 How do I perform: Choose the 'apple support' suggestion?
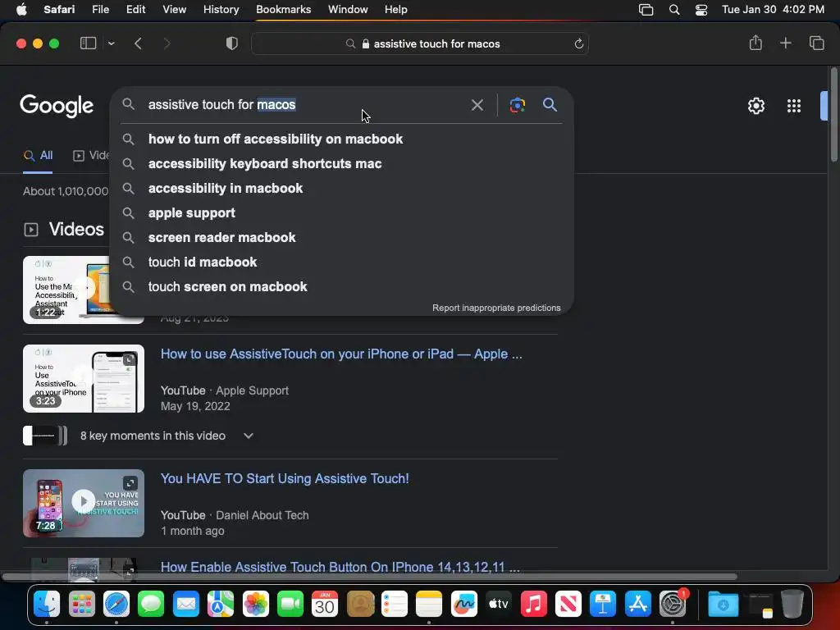pyautogui.click(x=341, y=212)
